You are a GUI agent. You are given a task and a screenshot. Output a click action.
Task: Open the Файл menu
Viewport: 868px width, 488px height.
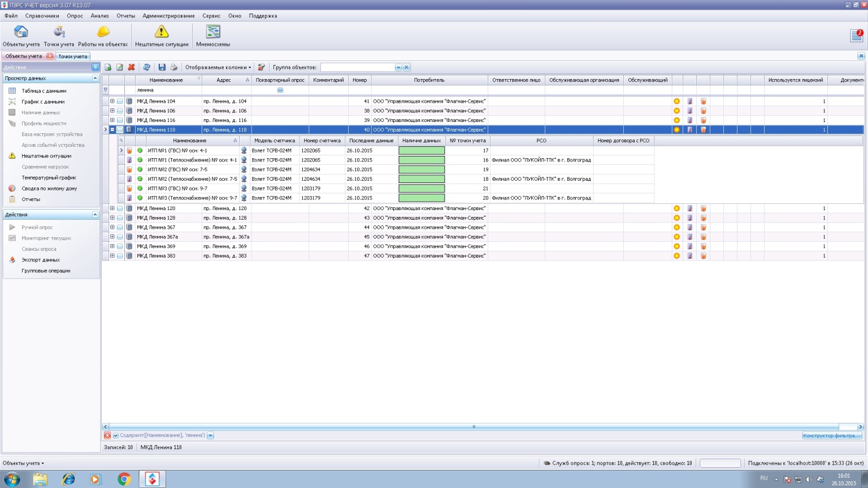pos(11,16)
